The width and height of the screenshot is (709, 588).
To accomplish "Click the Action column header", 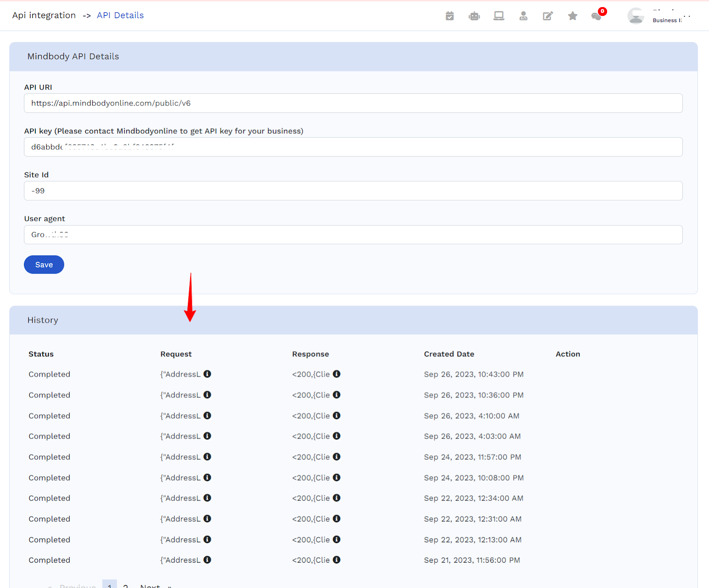I will tap(568, 354).
